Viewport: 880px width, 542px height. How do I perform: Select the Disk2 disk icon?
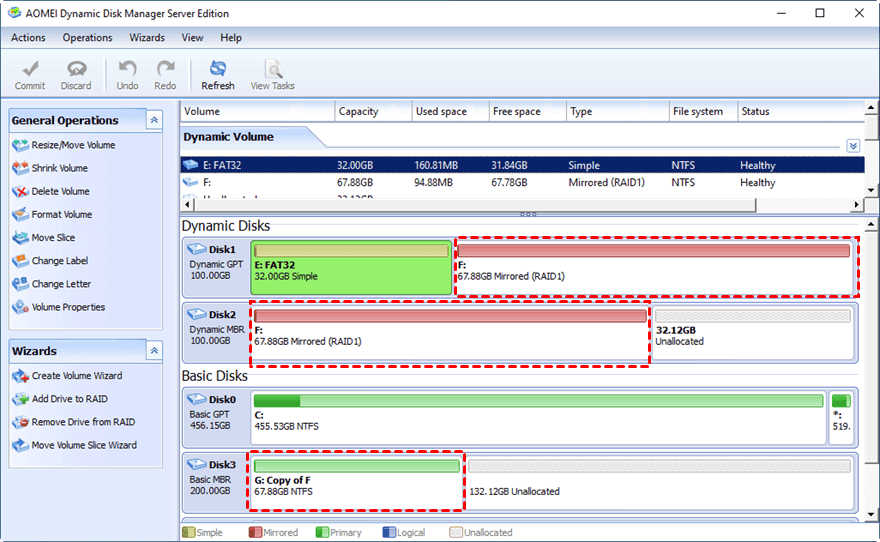pos(196,314)
